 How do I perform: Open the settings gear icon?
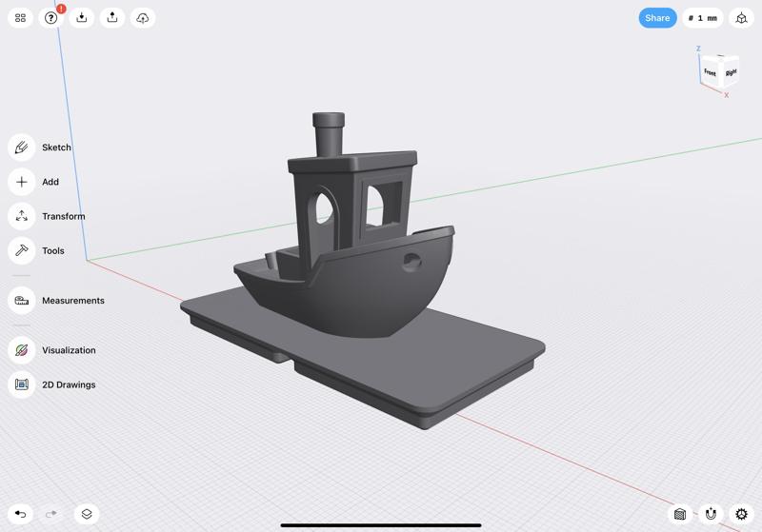click(x=741, y=514)
